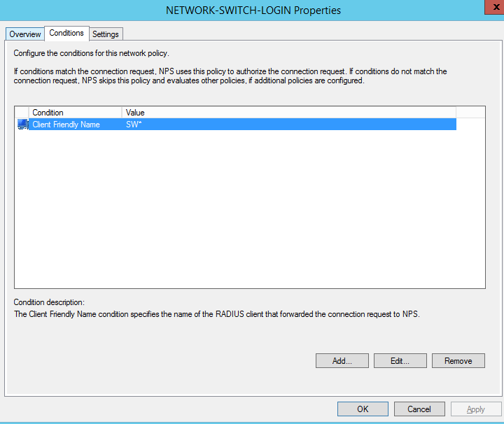Close the NETWORK-SWITCH-LOGIN Properties window
This screenshot has height=424, width=504.
click(495, 7)
